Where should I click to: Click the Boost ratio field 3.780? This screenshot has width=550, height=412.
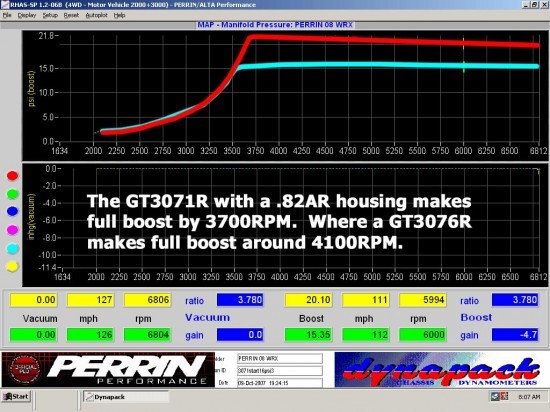(x=515, y=300)
